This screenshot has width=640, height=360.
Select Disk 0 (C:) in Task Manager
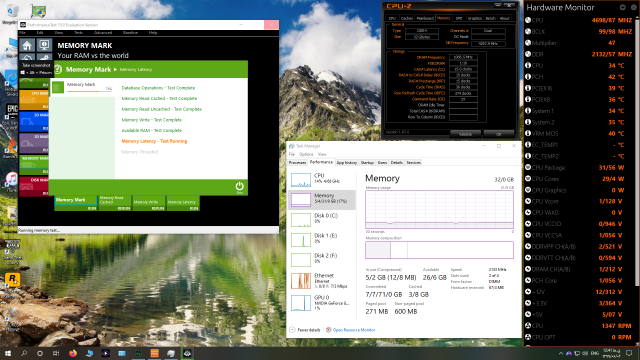pyautogui.click(x=322, y=219)
